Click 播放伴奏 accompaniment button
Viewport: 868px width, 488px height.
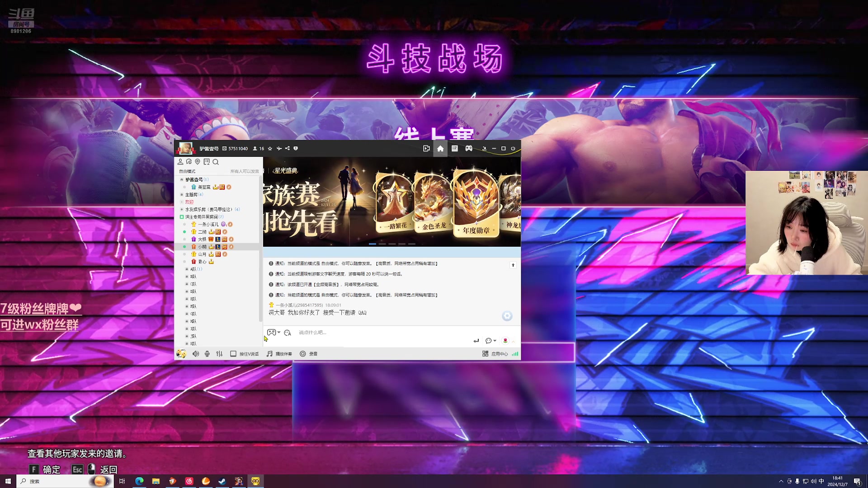279,354
